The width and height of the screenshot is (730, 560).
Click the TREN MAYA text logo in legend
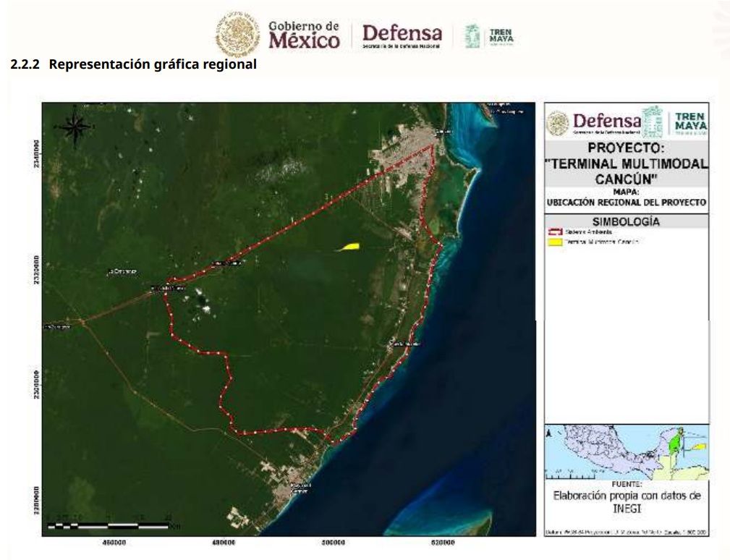click(690, 123)
